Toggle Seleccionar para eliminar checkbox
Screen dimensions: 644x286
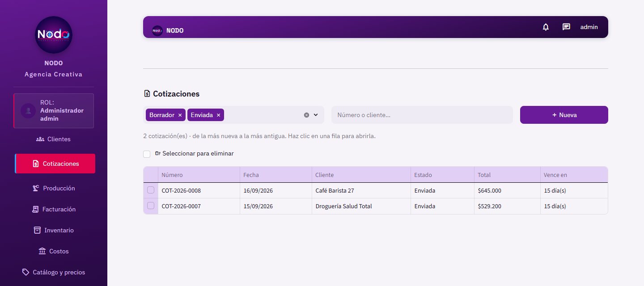click(147, 154)
